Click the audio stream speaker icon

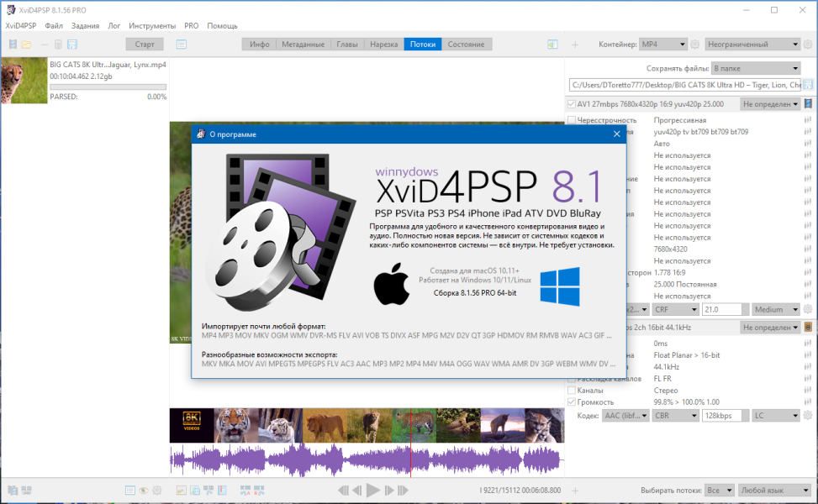pos(808,327)
